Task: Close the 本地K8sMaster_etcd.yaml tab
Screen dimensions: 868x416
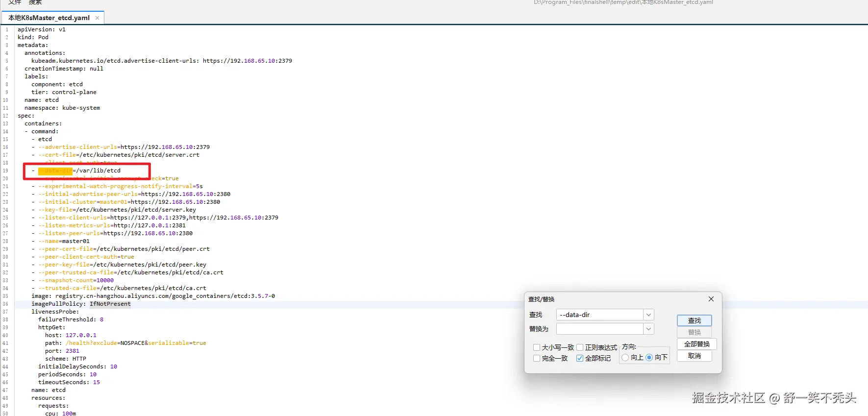Action: [97, 18]
